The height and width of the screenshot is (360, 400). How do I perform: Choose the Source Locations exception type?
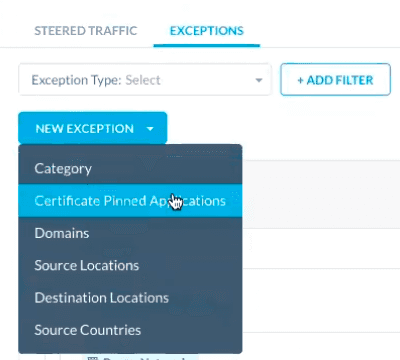130,265
